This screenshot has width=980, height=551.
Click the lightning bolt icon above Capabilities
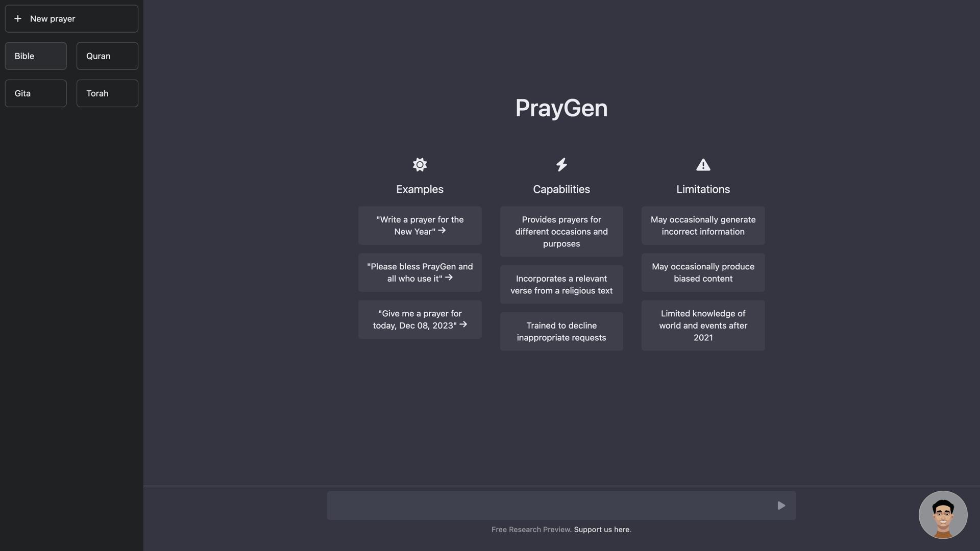click(561, 164)
